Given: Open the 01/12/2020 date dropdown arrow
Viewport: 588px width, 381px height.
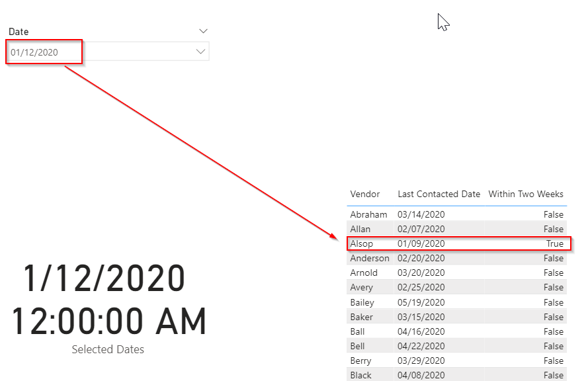Looking at the screenshot, I should click(200, 52).
